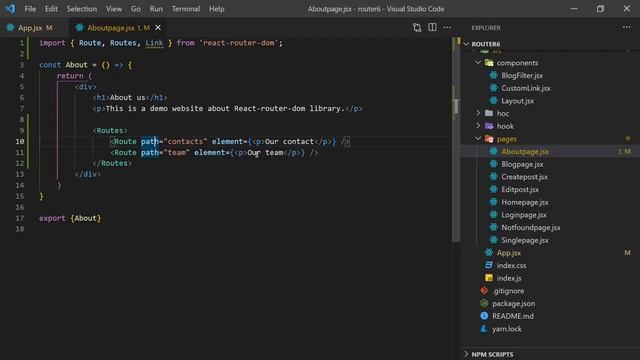Minimize the VS Code window
The image size is (640, 360).
[574, 9]
